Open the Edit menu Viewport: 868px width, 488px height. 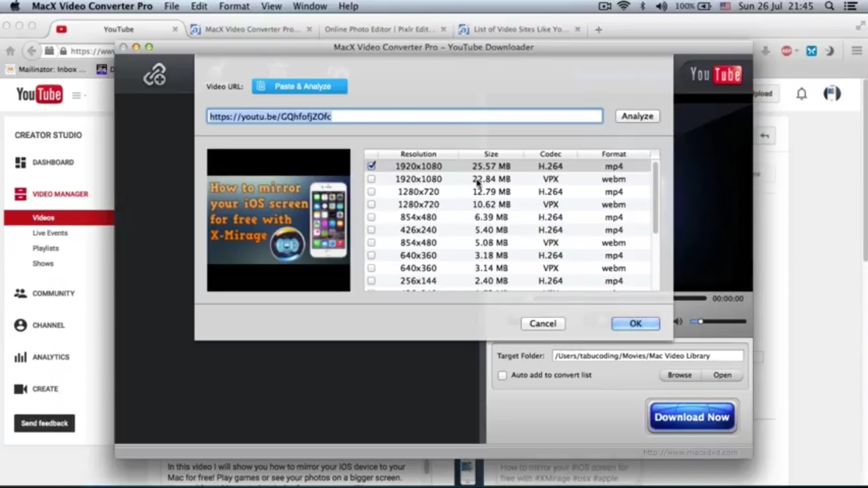coord(199,6)
